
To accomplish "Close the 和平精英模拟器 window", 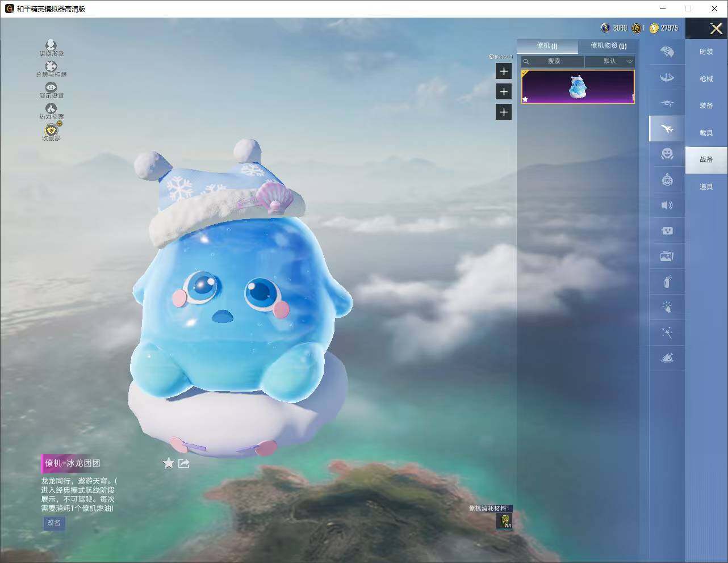I will tap(714, 9).
